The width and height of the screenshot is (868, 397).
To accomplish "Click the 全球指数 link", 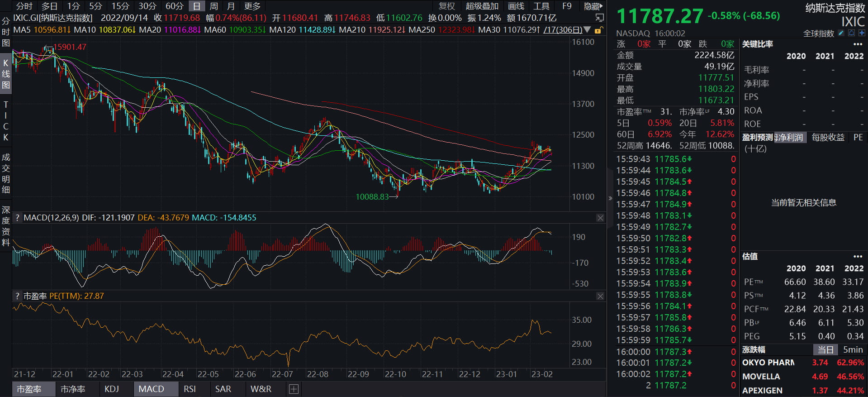I will [818, 33].
